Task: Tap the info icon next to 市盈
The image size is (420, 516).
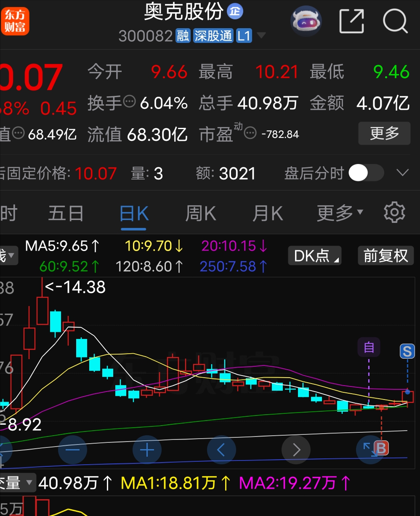Action: [250, 133]
